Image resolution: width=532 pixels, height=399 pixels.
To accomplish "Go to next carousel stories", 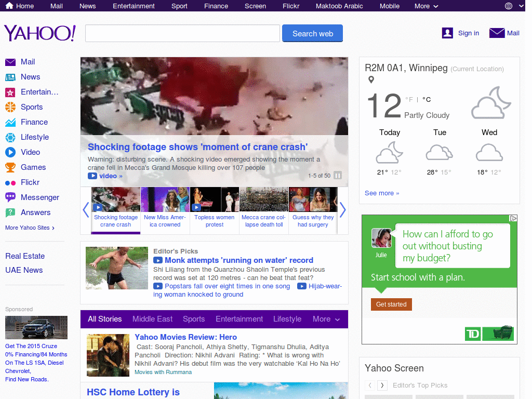I will coord(343,210).
